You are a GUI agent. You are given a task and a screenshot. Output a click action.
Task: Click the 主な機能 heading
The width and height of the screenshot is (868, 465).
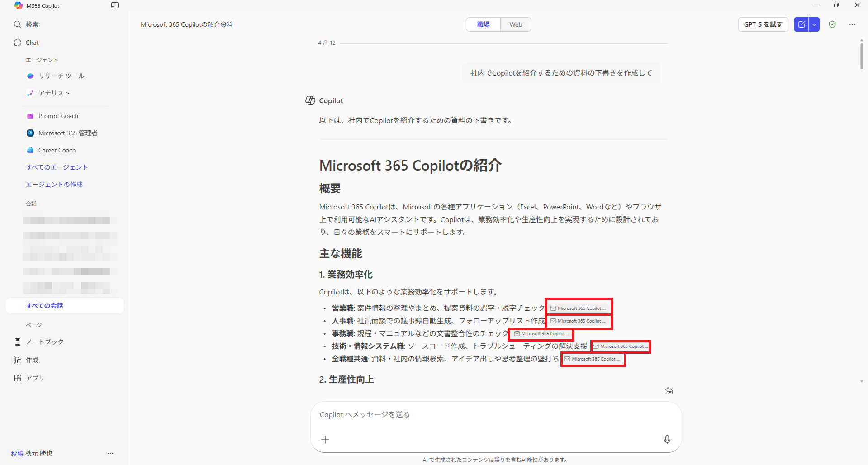click(x=341, y=253)
